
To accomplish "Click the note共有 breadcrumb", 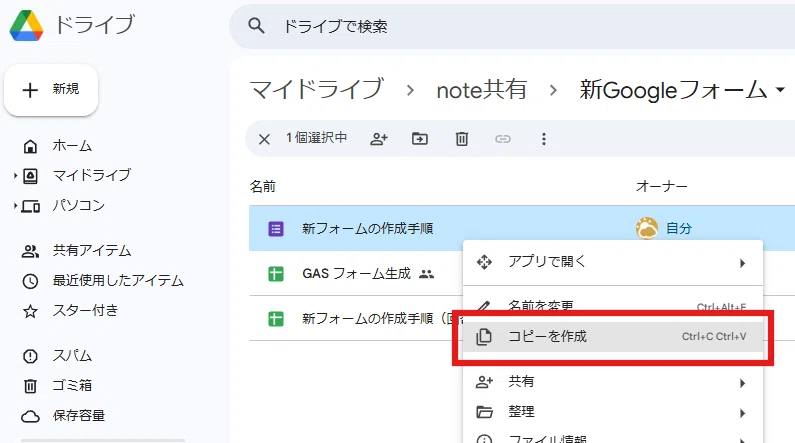I will (x=482, y=90).
